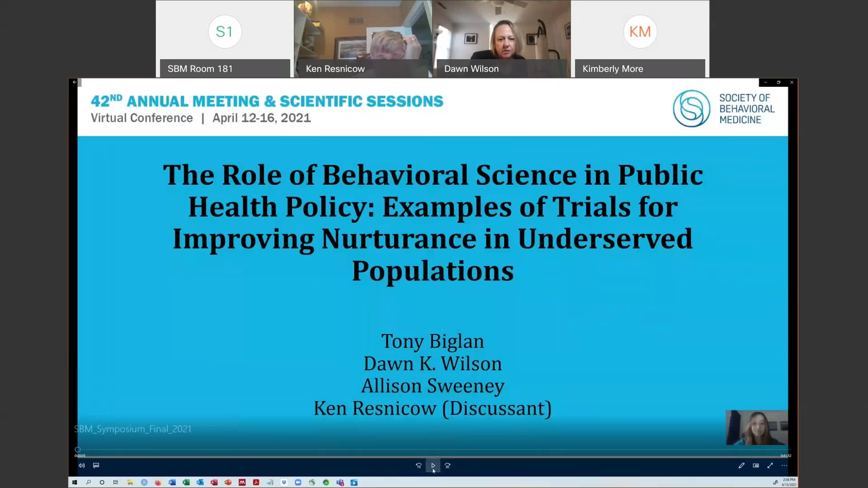
Task: Open the annotation pen tool
Action: click(741, 465)
